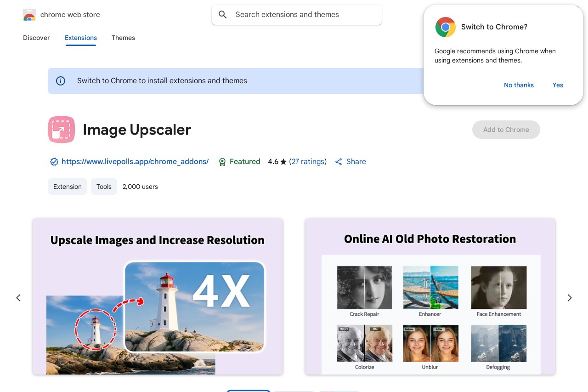
Task: Click the Extension category chip
Action: pyautogui.click(x=68, y=187)
